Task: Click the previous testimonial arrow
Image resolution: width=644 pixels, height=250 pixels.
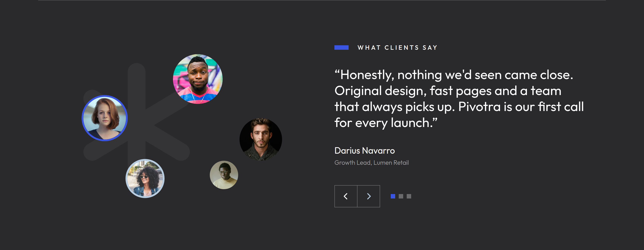Action: click(346, 196)
